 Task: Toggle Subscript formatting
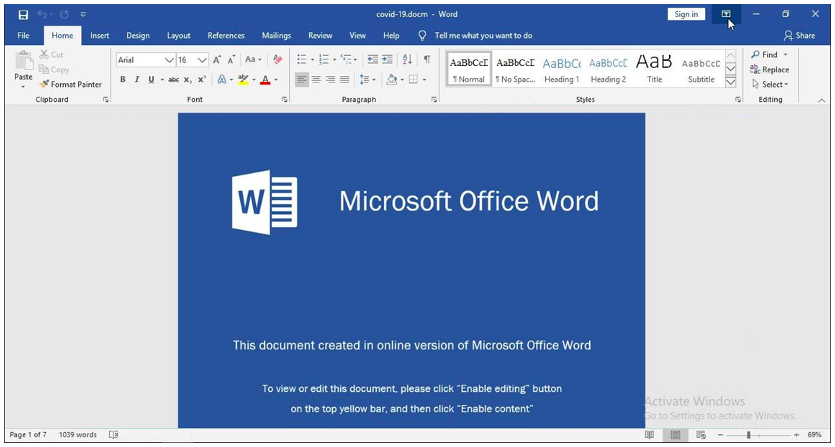pos(187,79)
